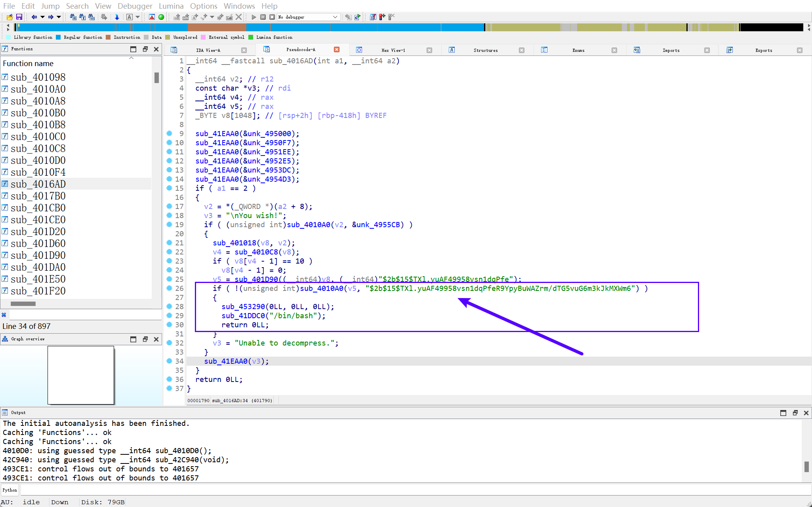Switch to the Enums tab

coord(578,50)
